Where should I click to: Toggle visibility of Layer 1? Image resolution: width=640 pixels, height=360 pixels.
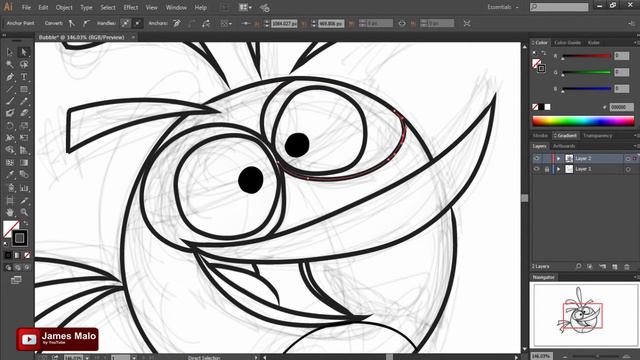click(537, 169)
